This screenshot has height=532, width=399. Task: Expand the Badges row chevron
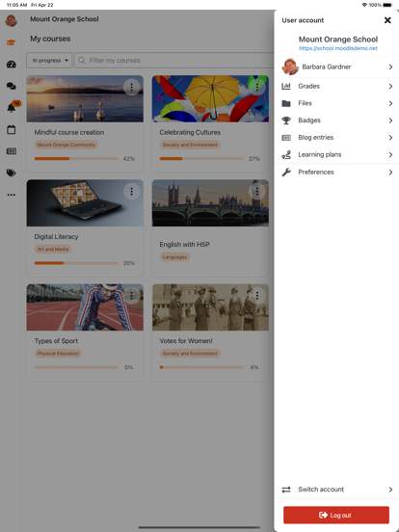[390, 120]
